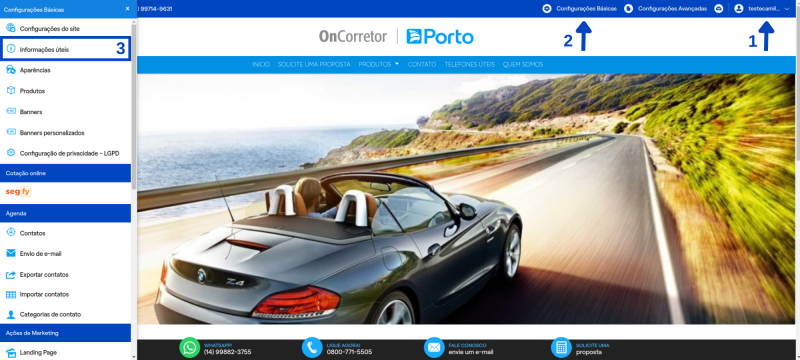
Task: Open the Landing Page icon
Action: click(x=11, y=353)
